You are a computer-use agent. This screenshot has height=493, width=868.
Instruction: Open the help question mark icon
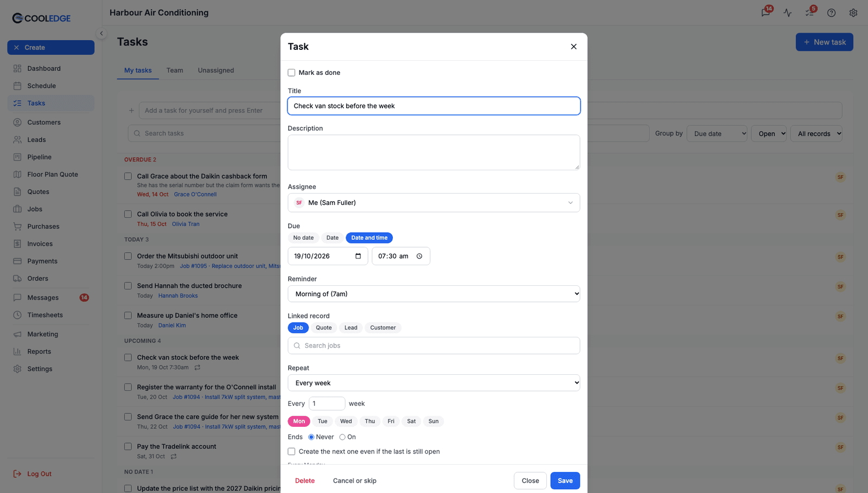pyautogui.click(x=831, y=12)
